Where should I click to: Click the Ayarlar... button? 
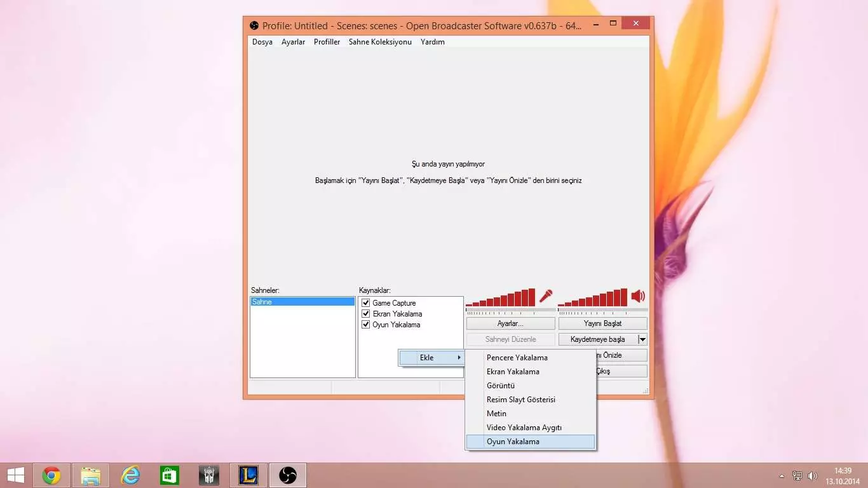click(510, 323)
